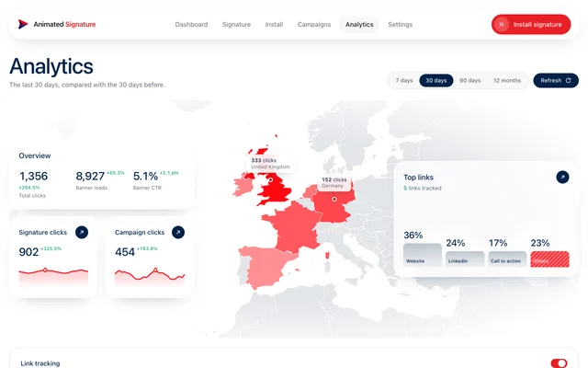Choose the 12 months range
Viewport: 588px width, 368px height.
pyautogui.click(x=507, y=80)
